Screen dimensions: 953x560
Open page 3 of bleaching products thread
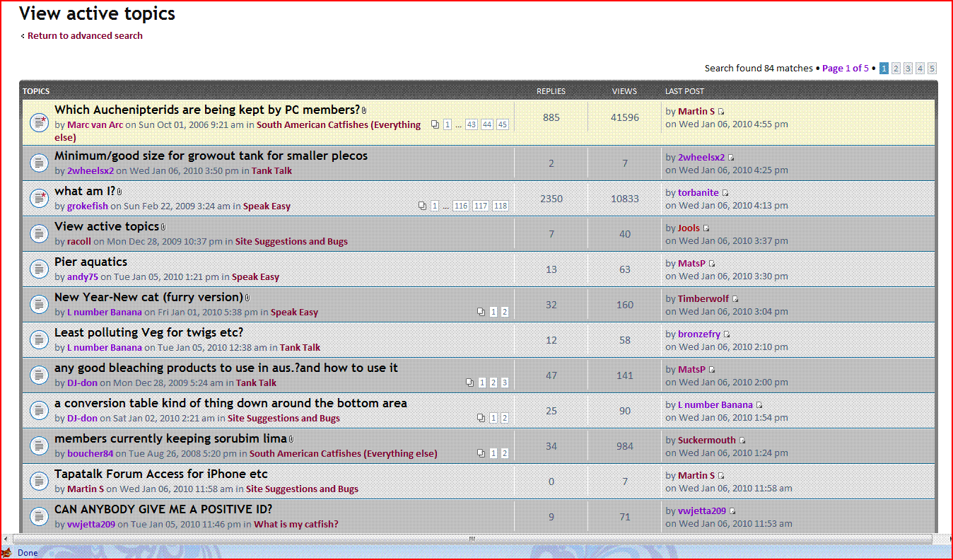[x=505, y=383]
